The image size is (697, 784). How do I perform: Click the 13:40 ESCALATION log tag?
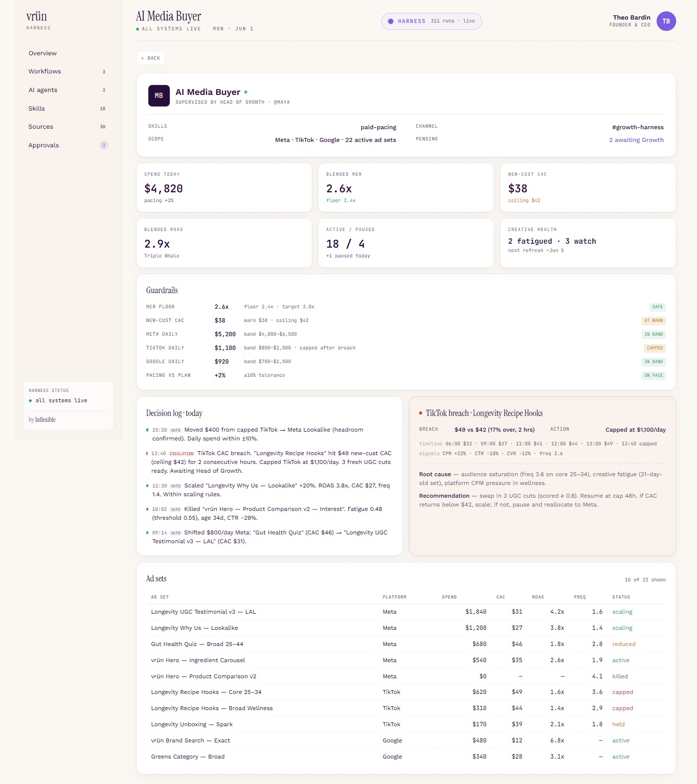(181, 454)
